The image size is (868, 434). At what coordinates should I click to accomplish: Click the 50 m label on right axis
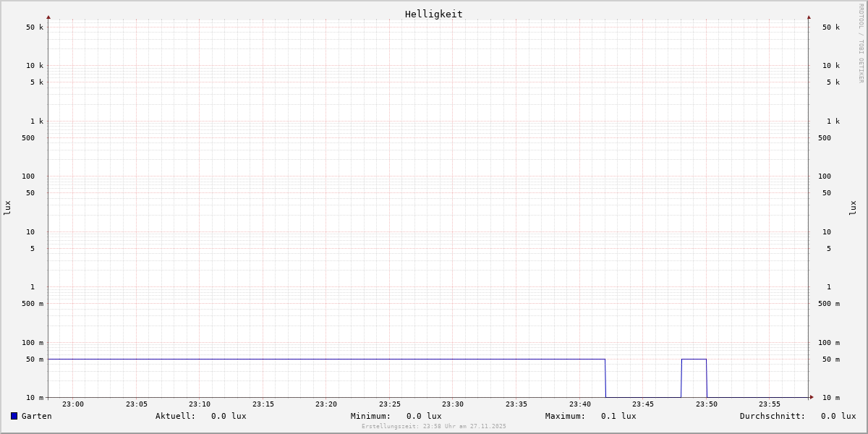(x=831, y=359)
